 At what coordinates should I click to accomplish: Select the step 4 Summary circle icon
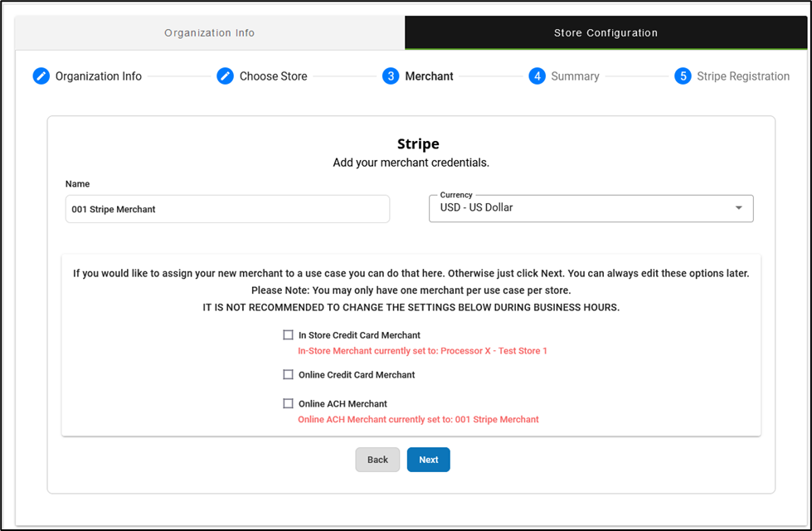(537, 76)
